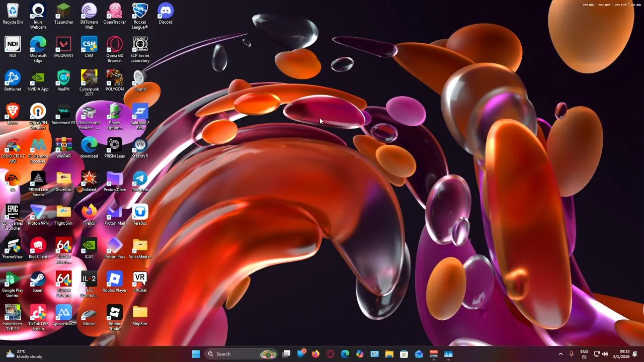
Task: Select the BitTorrent Web desktop icon
Action: (89, 16)
